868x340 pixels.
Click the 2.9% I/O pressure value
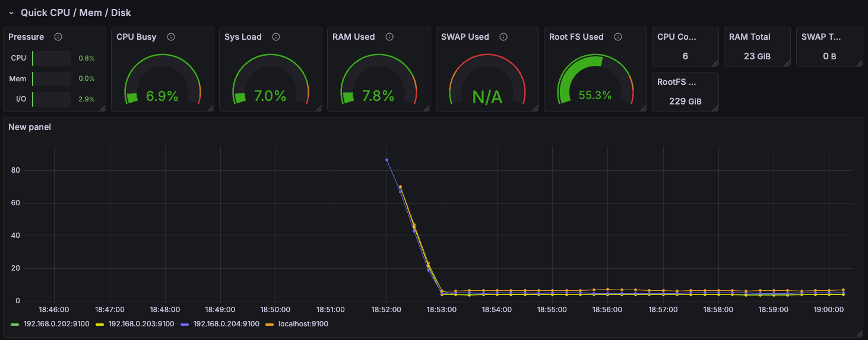pyautogui.click(x=87, y=99)
